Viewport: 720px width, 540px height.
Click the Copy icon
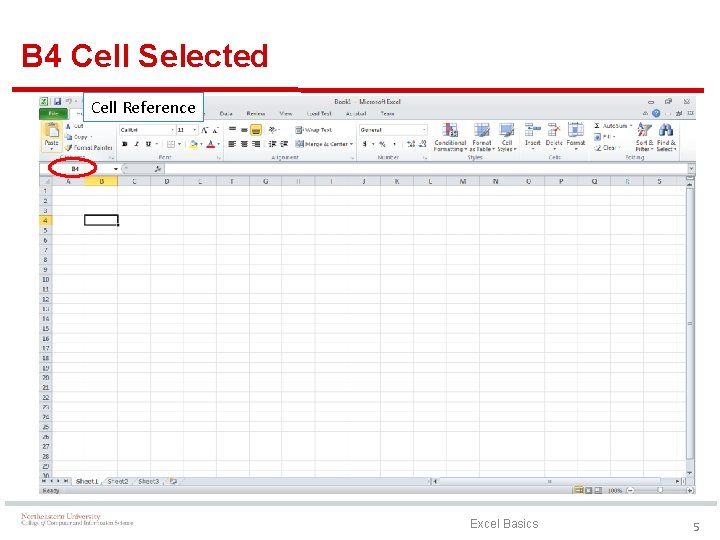(x=68, y=137)
